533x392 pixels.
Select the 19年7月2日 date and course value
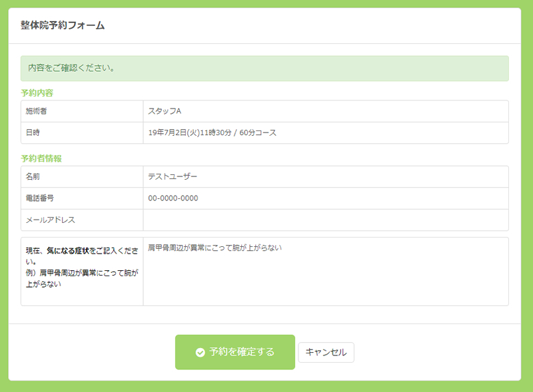click(212, 132)
